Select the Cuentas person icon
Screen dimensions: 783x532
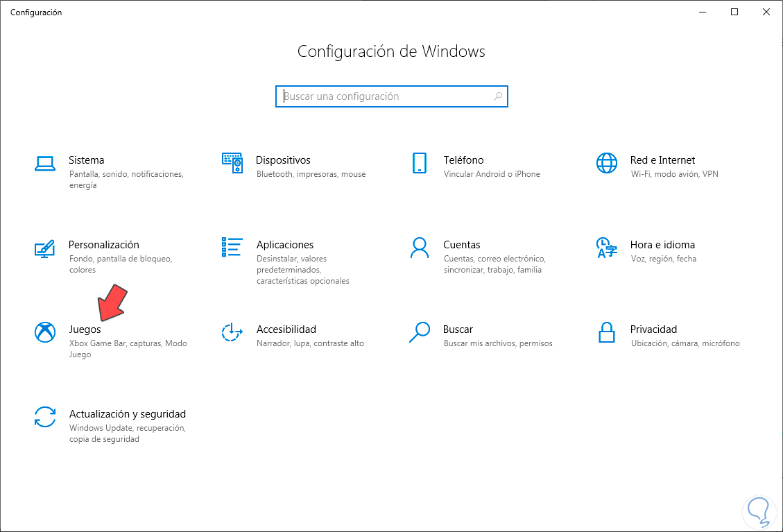coord(419,248)
